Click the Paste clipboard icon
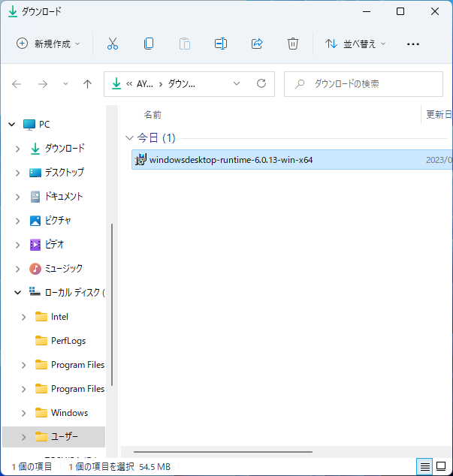The image size is (453, 476). coord(184,44)
